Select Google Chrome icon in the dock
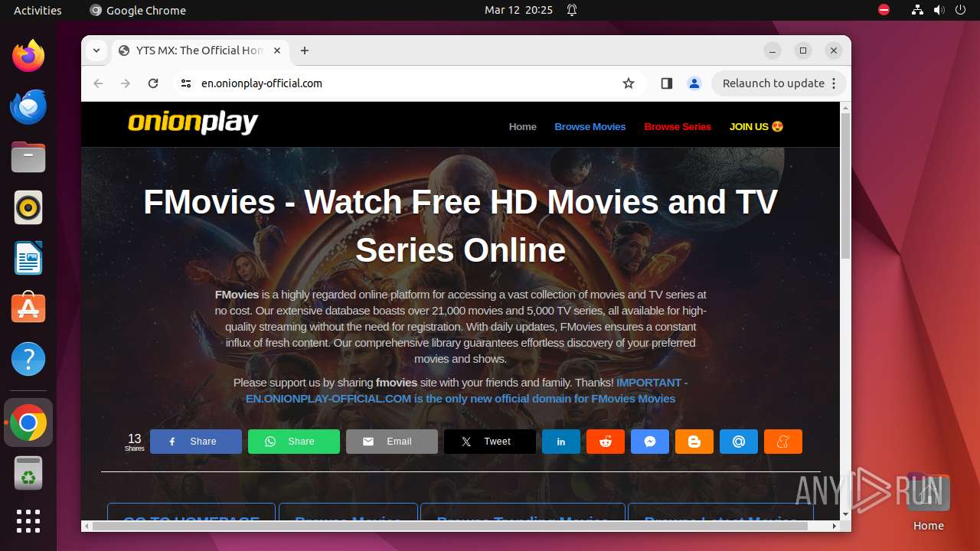Viewport: 980px width, 551px height. pyautogui.click(x=28, y=422)
